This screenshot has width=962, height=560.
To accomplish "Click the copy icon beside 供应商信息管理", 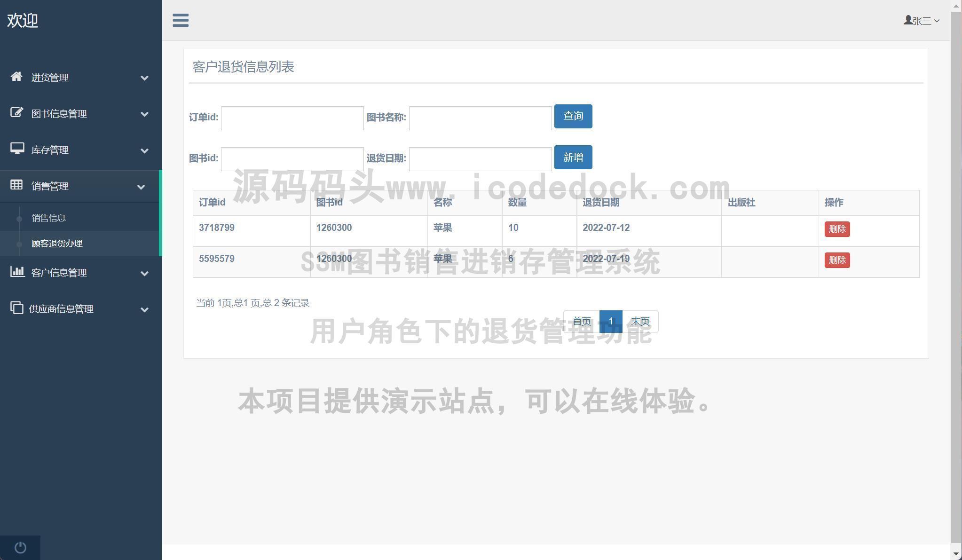I will pyautogui.click(x=16, y=308).
